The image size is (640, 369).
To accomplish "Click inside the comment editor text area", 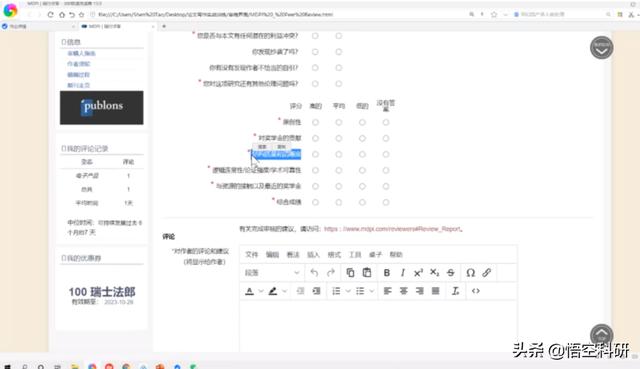I will click(378, 326).
